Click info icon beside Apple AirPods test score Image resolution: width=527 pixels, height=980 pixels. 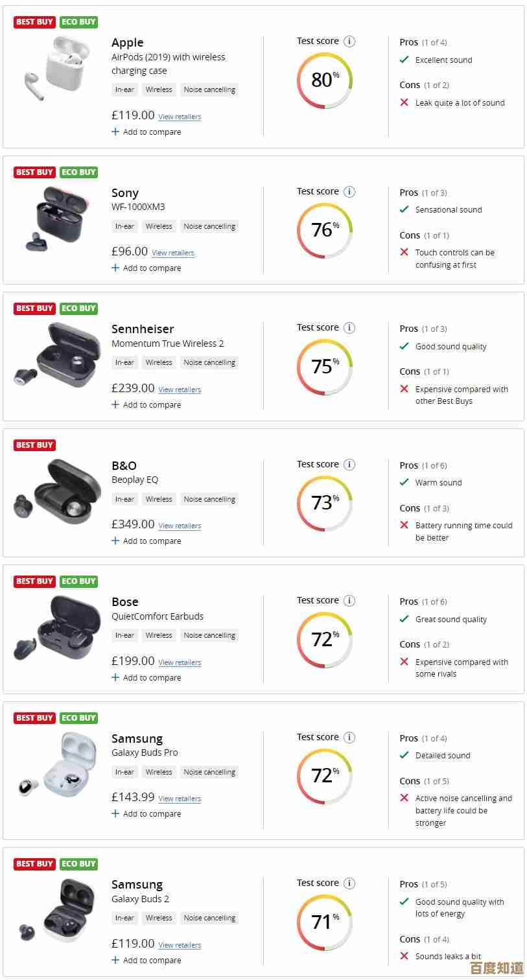point(349,41)
